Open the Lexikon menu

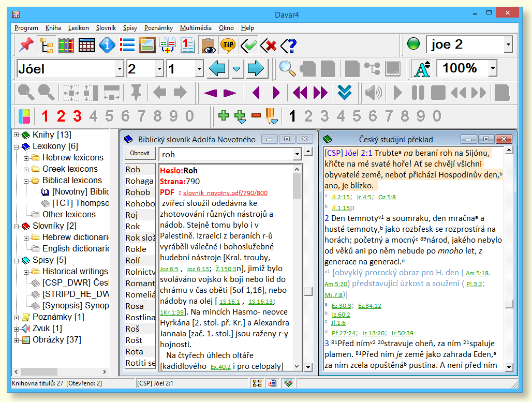[78, 28]
